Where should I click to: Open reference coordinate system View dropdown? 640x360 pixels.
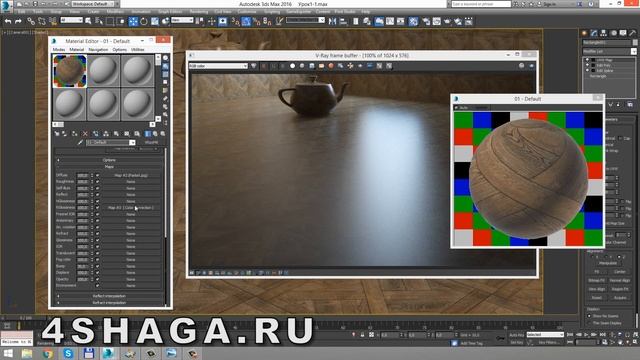182,20
